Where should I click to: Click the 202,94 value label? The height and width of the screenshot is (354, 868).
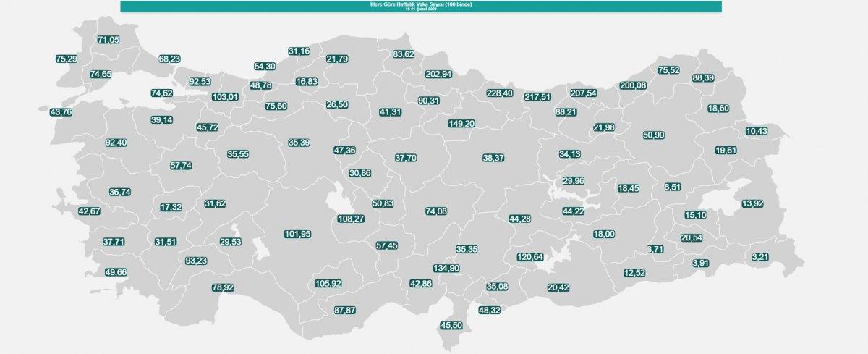tap(438, 74)
